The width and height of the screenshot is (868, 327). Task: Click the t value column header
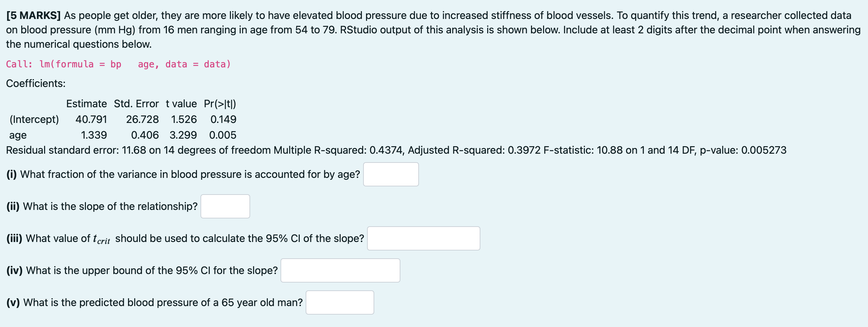[x=181, y=104]
